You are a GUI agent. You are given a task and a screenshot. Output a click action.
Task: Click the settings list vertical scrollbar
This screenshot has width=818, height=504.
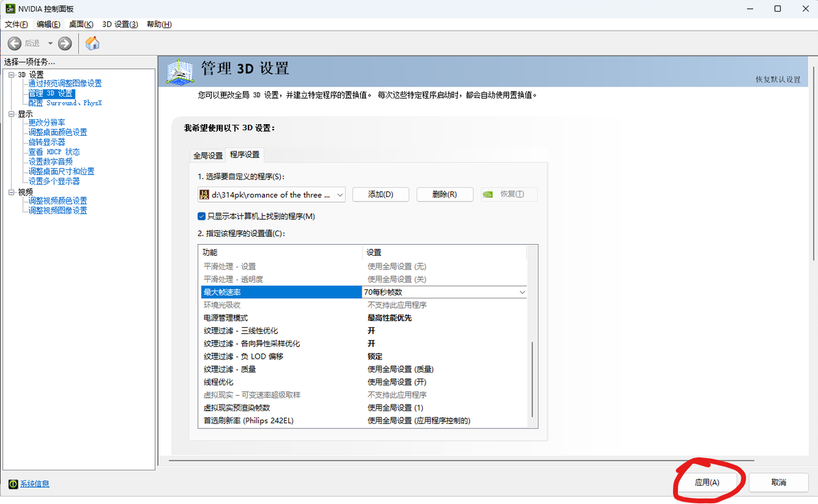point(532,379)
